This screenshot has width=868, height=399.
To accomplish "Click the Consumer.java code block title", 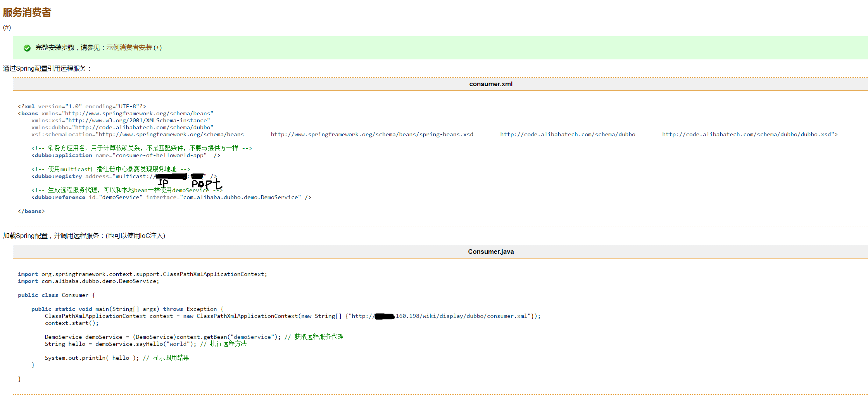I will point(490,252).
